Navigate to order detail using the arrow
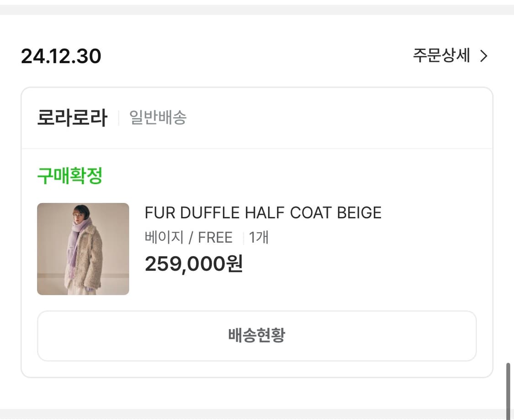Image resolution: width=514 pixels, height=420 pixels. [483, 56]
